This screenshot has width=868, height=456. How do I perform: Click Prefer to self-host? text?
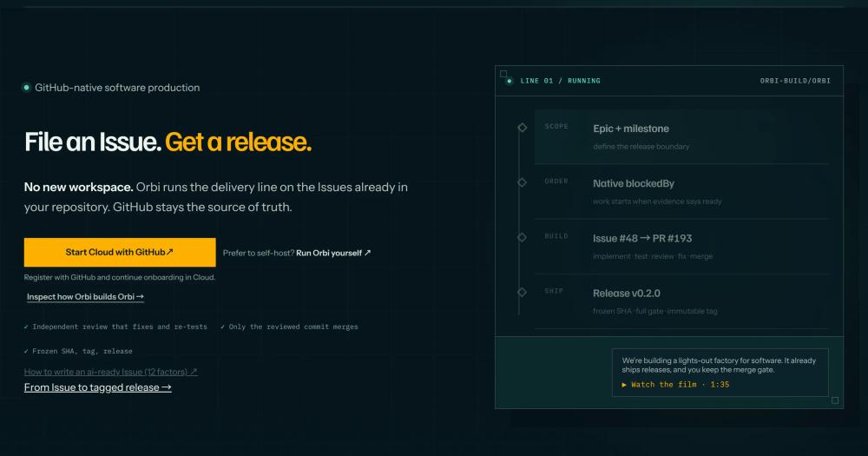tap(259, 253)
